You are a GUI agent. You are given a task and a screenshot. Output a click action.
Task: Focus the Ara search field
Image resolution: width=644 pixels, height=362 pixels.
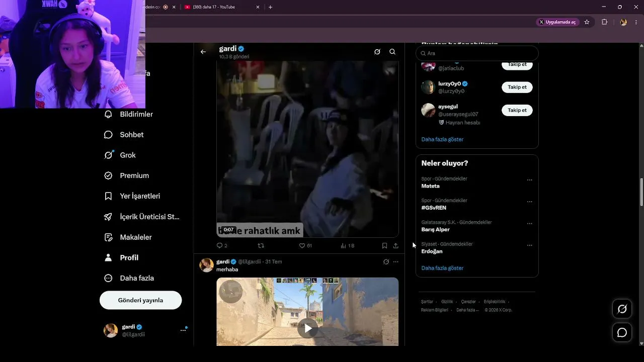coord(477,53)
